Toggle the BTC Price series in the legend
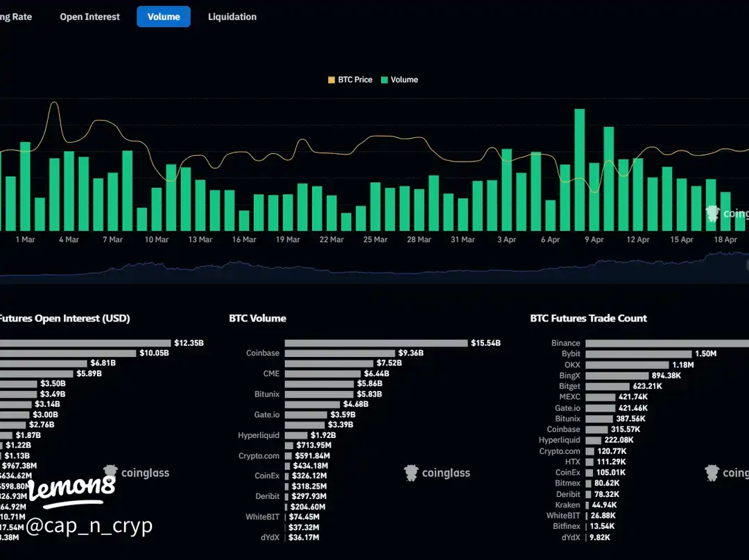 click(350, 79)
